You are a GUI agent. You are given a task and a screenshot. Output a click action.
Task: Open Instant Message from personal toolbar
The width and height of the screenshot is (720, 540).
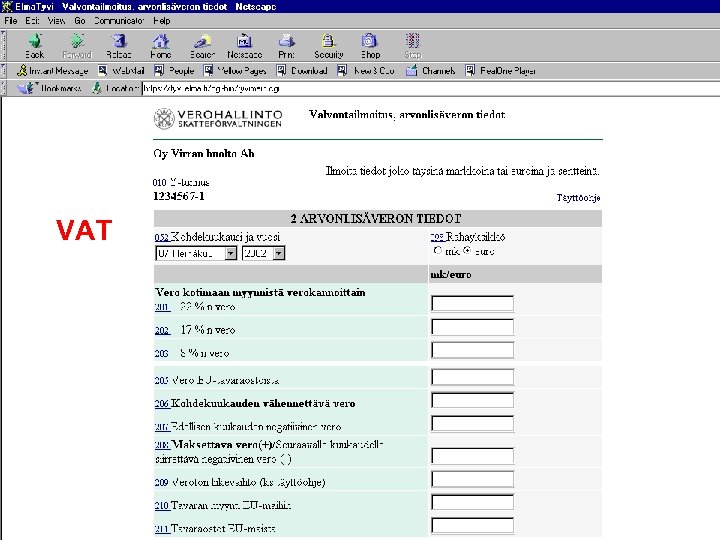[x=52, y=71]
